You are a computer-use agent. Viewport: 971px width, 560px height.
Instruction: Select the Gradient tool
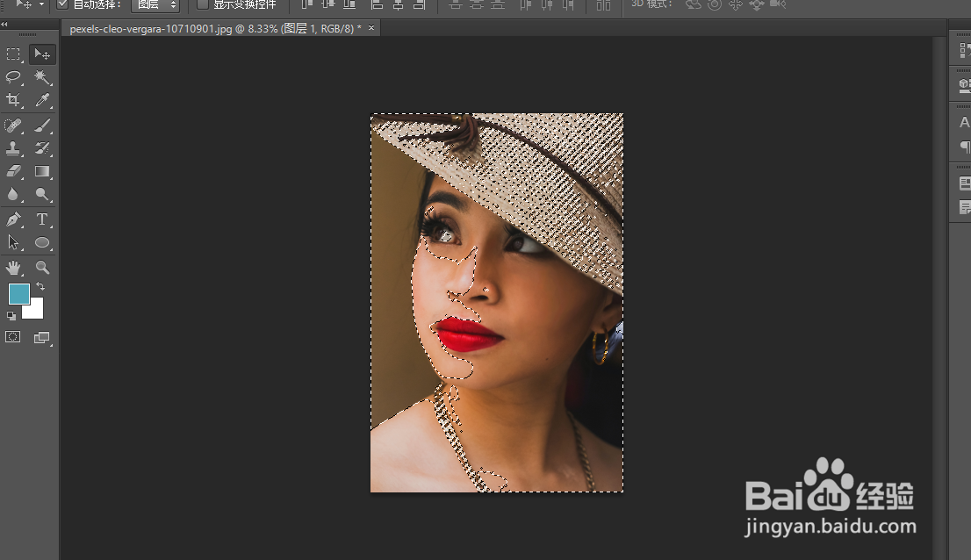point(42,171)
